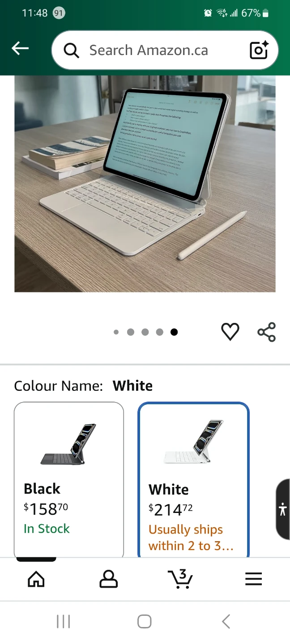Open the share icon

pyautogui.click(x=267, y=332)
